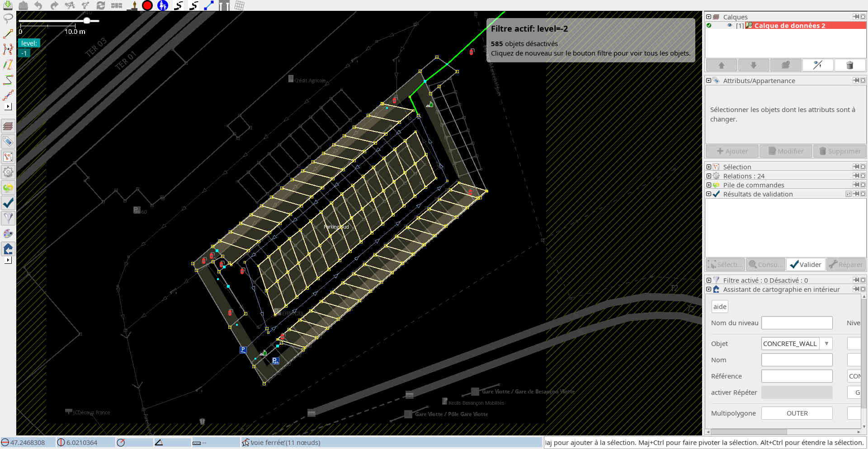Toggle the filter funnel panel button
The height and width of the screenshot is (449, 868).
8,218
